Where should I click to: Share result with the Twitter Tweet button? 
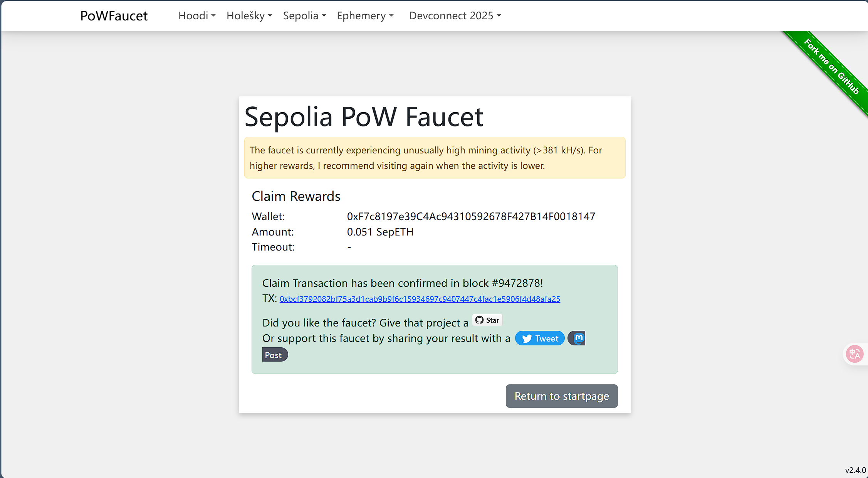click(x=540, y=338)
